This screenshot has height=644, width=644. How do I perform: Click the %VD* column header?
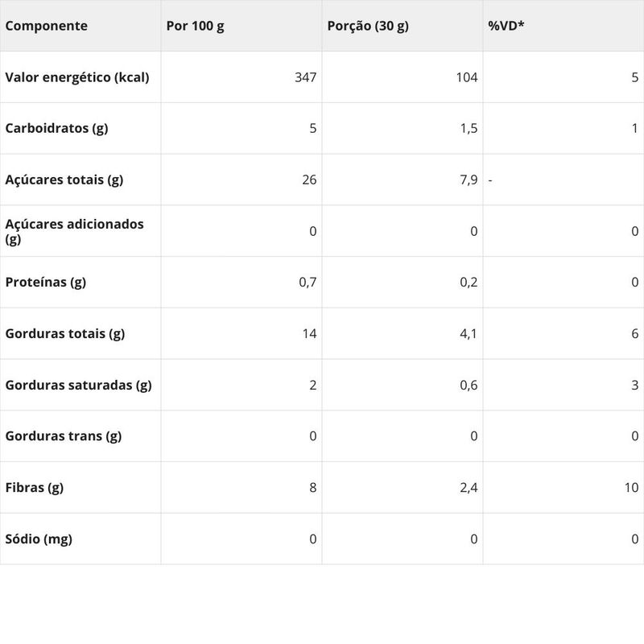[506, 26]
